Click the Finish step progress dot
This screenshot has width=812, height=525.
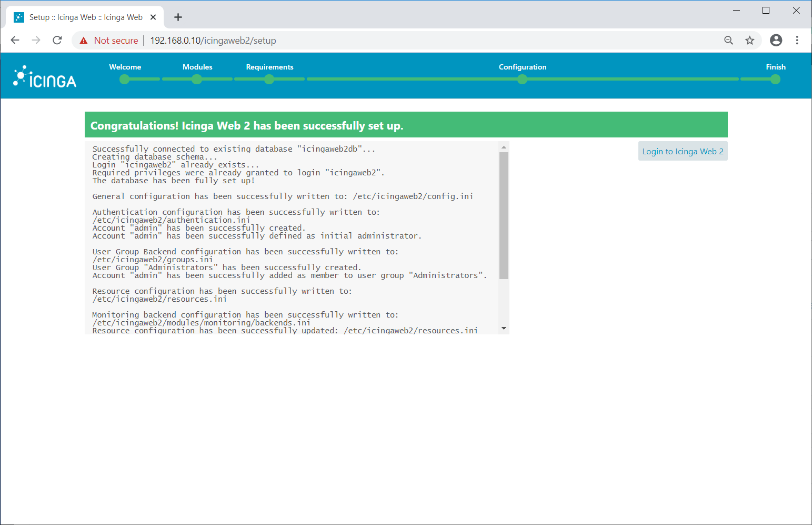[x=775, y=80]
